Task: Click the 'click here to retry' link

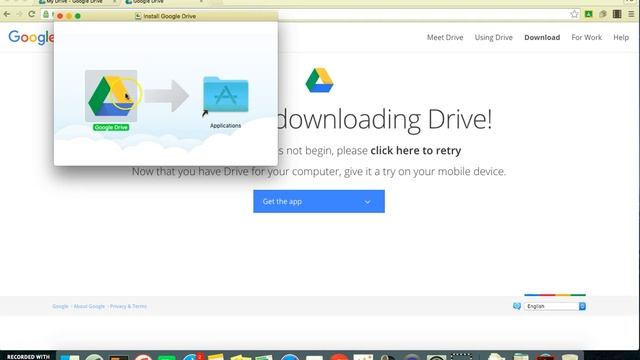Action: [416, 150]
